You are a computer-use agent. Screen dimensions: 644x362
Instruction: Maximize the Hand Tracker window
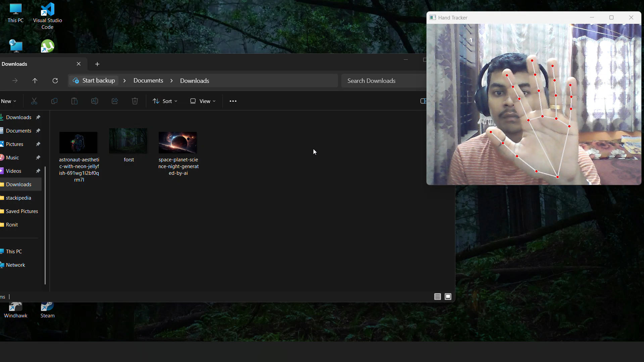click(x=611, y=17)
